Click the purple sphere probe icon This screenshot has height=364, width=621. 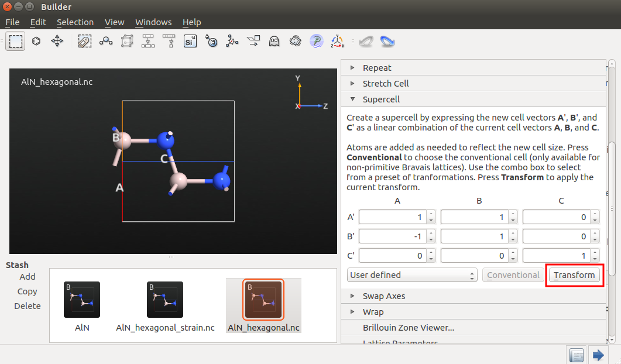click(x=317, y=41)
